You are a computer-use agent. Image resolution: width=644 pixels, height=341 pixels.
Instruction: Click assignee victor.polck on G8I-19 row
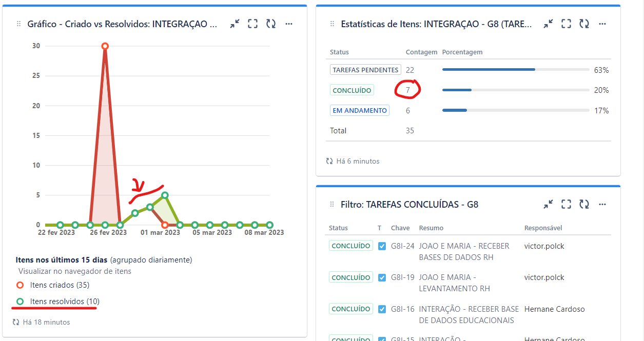[x=544, y=277]
